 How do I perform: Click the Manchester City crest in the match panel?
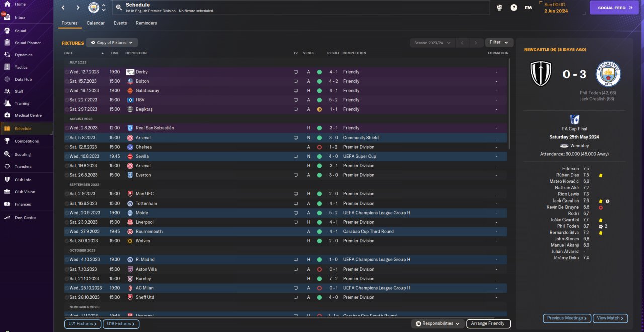coord(608,74)
